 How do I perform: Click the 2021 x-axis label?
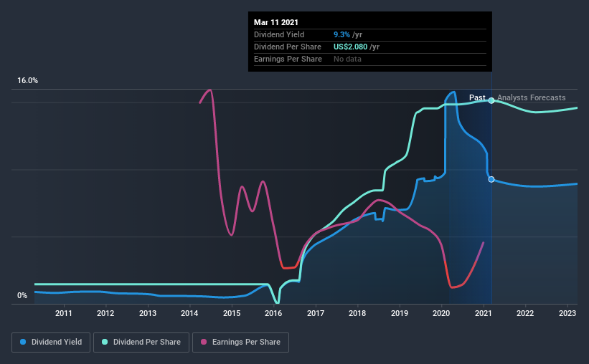click(483, 313)
